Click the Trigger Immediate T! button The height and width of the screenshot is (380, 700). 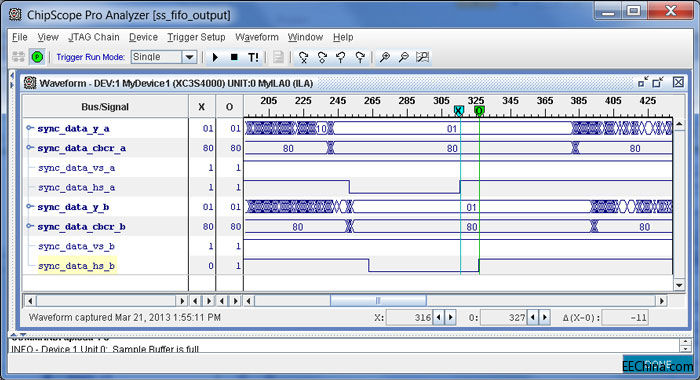pyautogui.click(x=253, y=57)
